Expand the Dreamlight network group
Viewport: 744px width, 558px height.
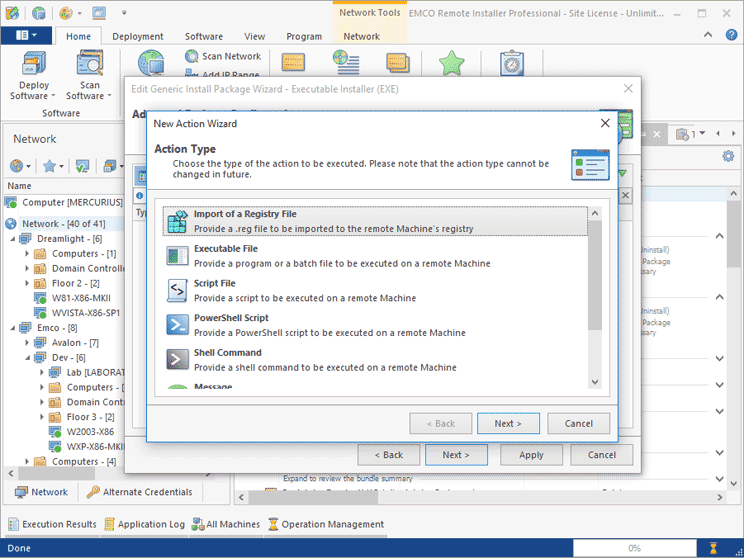[13, 239]
